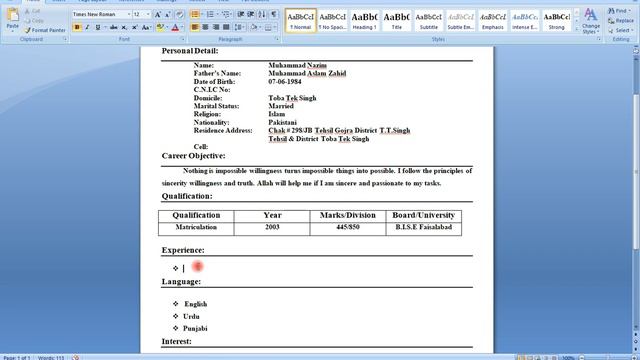
Task: Click the Paste clipboard icon
Action: point(13,15)
